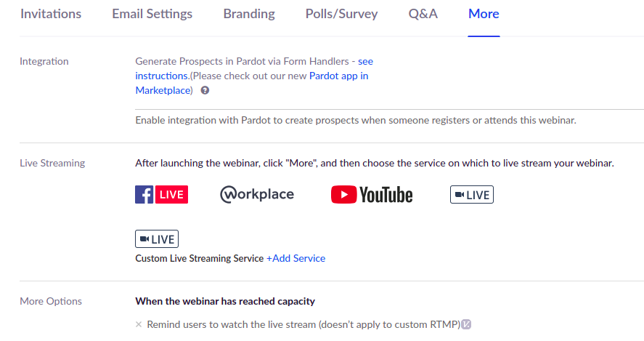Select the Workplace streaming service logo

click(x=257, y=195)
